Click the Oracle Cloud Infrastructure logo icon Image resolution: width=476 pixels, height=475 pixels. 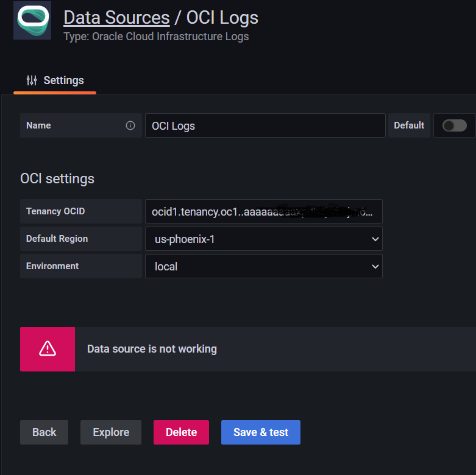click(x=32, y=20)
